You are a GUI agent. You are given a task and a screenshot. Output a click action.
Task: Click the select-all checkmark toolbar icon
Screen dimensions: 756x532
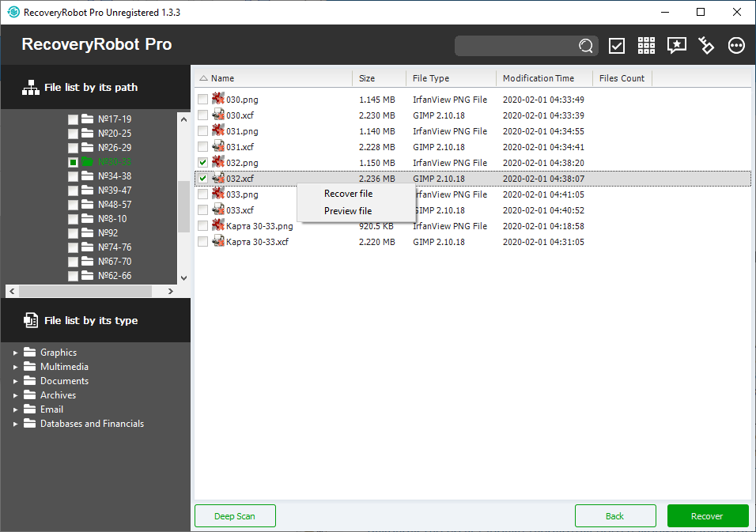pos(617,46)
